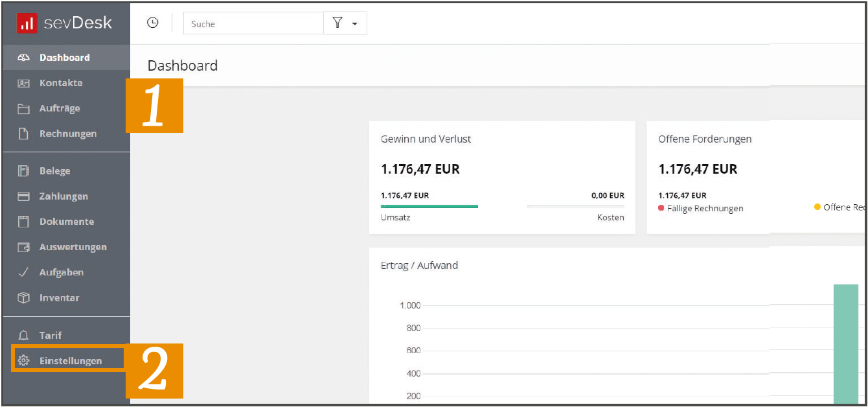Navigate to Zahlungen
The width and height of the screenshot is (868, 407).
(65, 196)
